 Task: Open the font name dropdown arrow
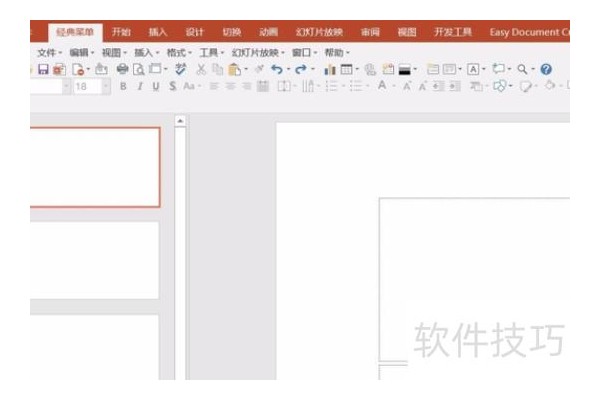(66, 87)
